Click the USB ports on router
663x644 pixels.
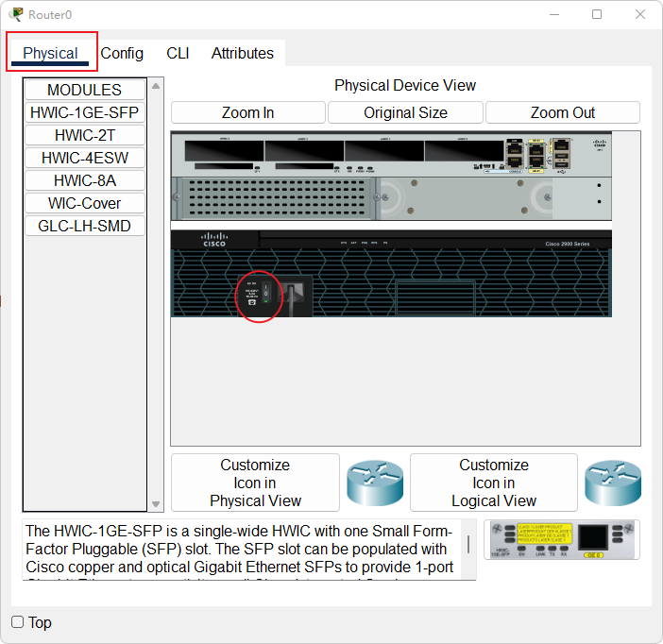pyautogui.click(x=561, y=161)
